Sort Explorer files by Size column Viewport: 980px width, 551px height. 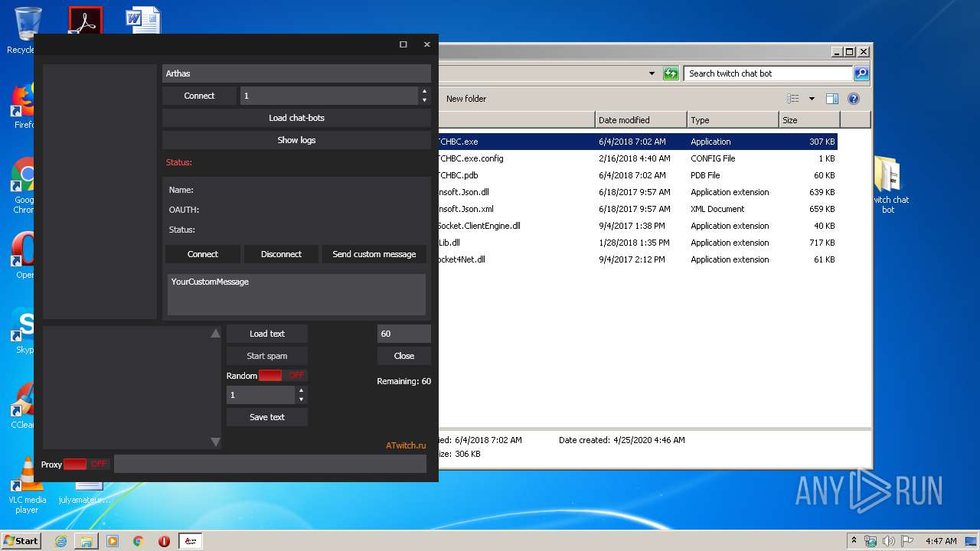tap(809, 120)
